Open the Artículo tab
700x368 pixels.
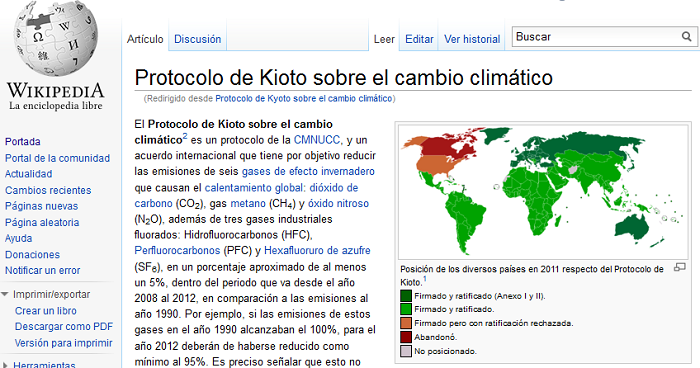(x=145, y=39)
